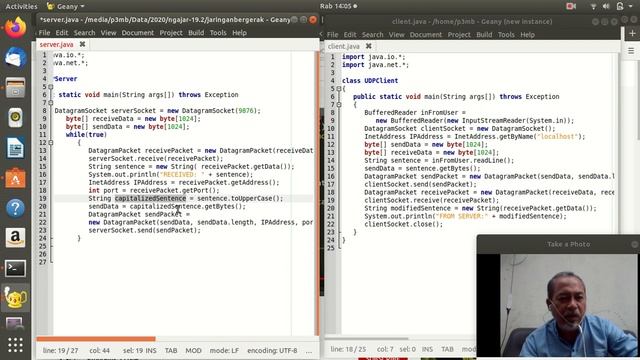
Task: Open View menu in server.java window
Action: [109, 33]
